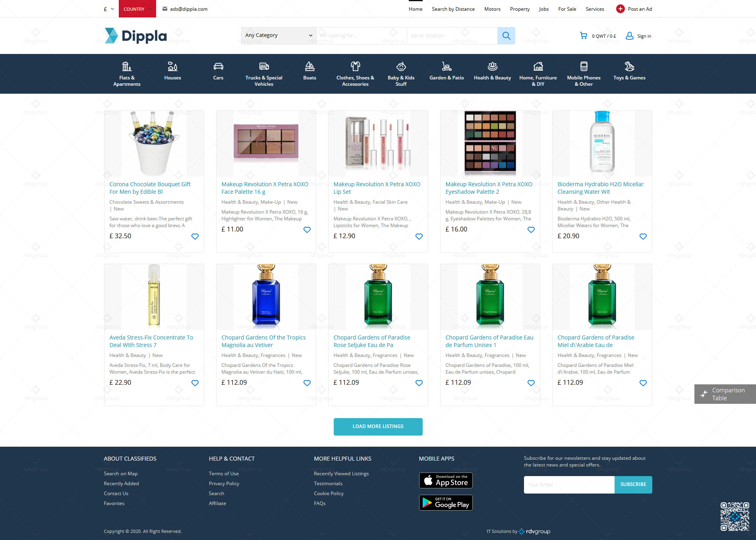Favorite the Bioderma Micellar Water listing

[x=643, y=236]
